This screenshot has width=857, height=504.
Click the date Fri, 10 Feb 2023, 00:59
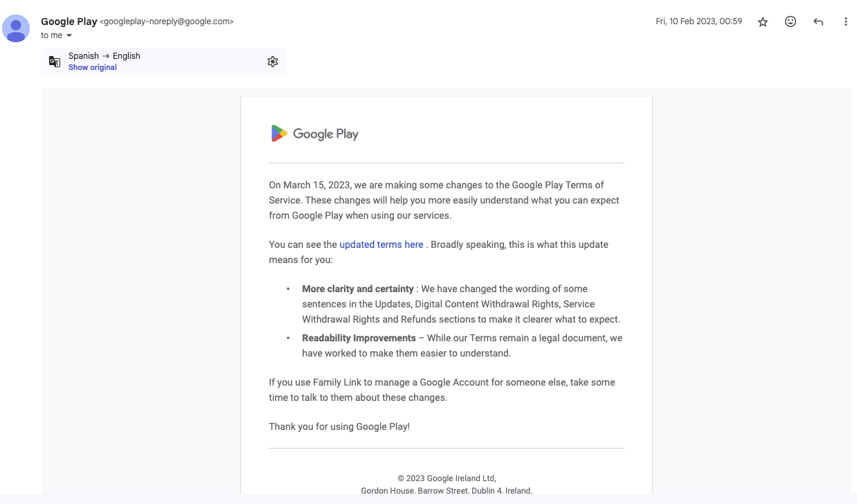(x=698, y=21)
